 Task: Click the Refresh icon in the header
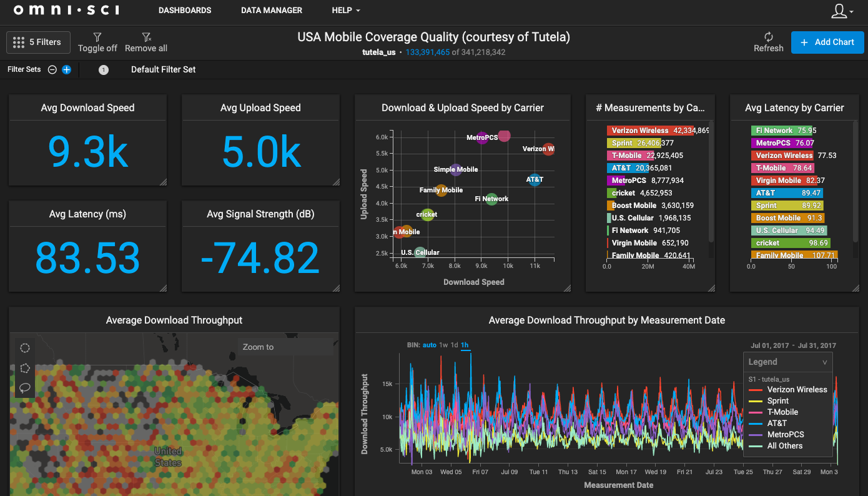pos(768,37)
